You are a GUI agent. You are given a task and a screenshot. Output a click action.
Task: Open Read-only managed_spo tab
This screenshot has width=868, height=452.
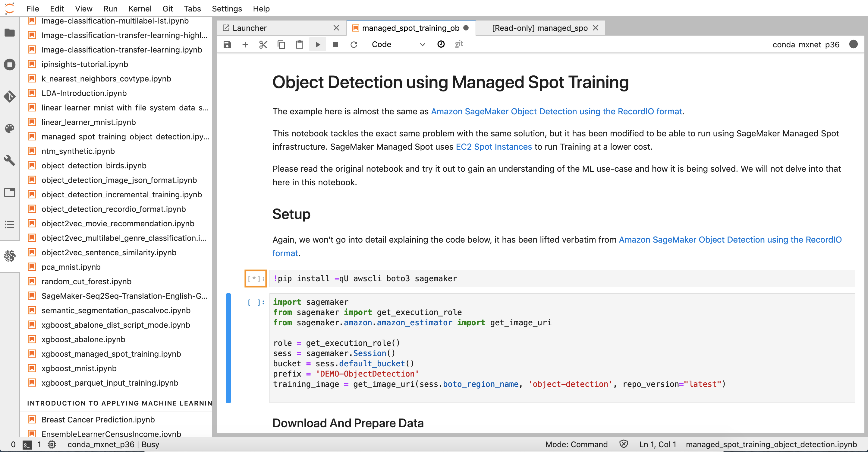click(x=539, y=27)
